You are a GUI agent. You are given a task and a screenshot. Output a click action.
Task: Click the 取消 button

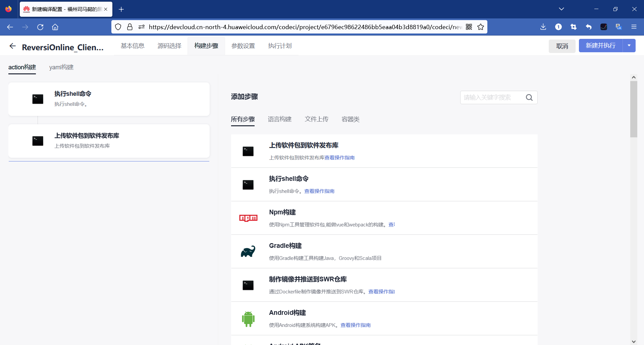(x=562, y=46)
